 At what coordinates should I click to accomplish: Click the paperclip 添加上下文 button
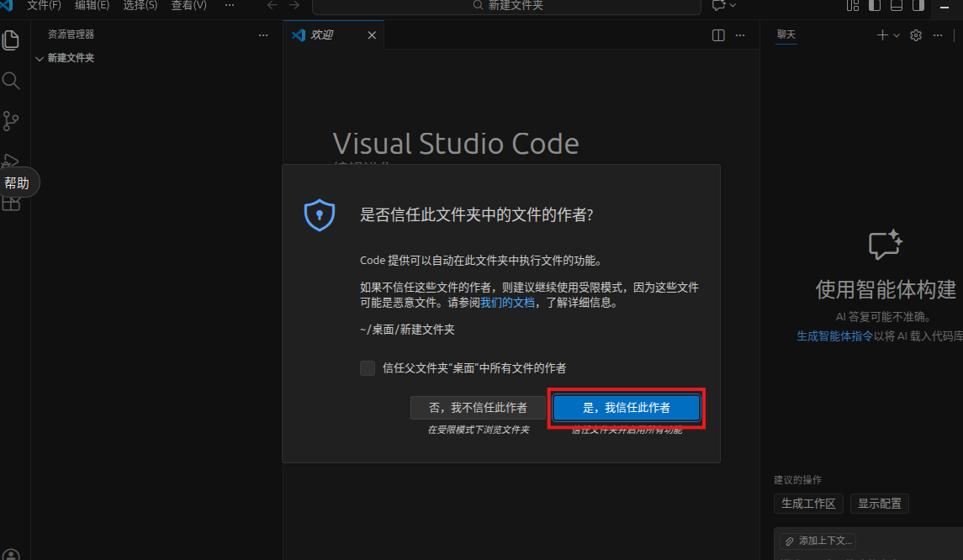pyautogui.click(x=817, y=541)
